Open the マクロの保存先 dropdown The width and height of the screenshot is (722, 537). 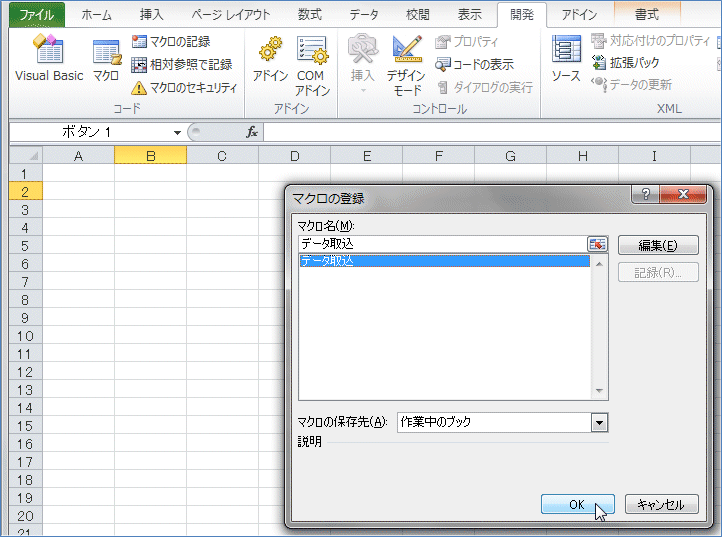coord(599,422)
